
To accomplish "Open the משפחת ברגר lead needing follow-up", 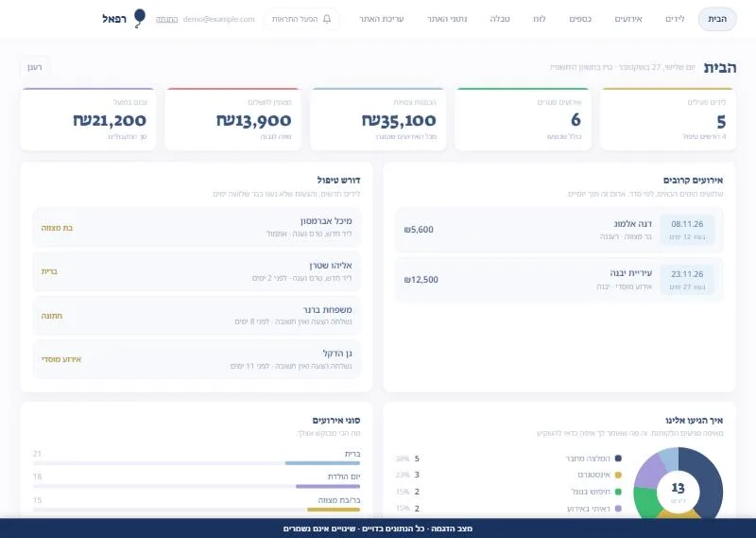I will point(197,316).
